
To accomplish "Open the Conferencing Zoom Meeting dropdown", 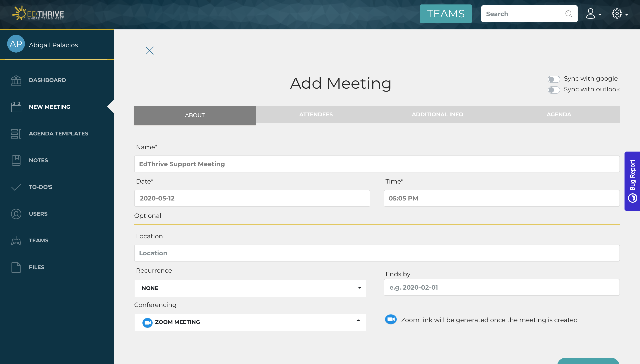I will tap(250, 322).
